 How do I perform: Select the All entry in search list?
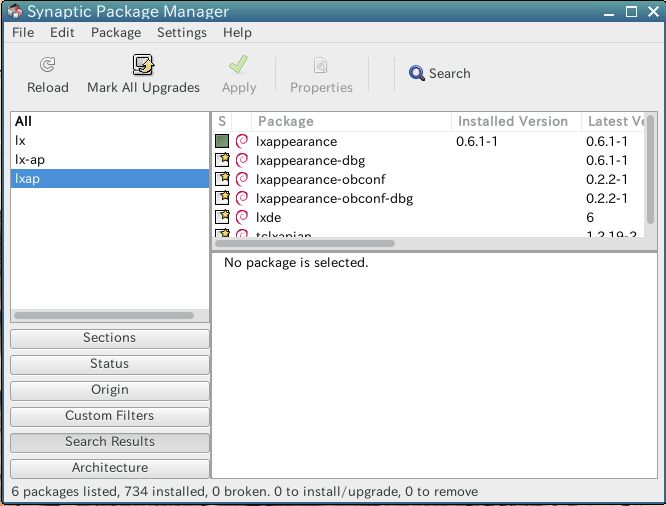[110, 122]
